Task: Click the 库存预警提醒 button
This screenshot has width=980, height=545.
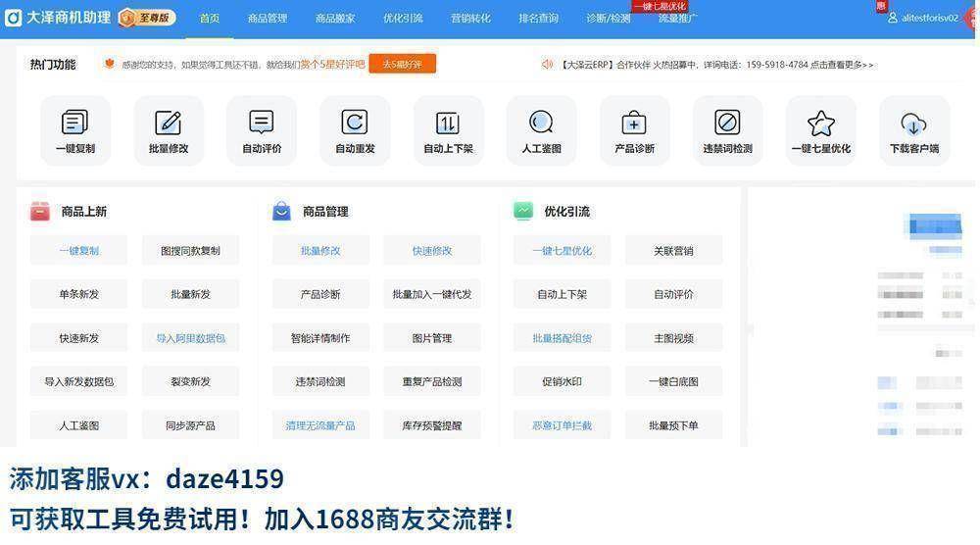Action: click(432, 425)
